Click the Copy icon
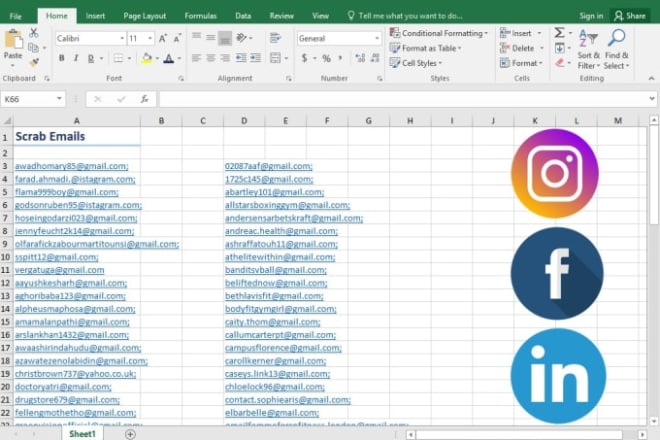660x440 pixels. click(33, 48)
